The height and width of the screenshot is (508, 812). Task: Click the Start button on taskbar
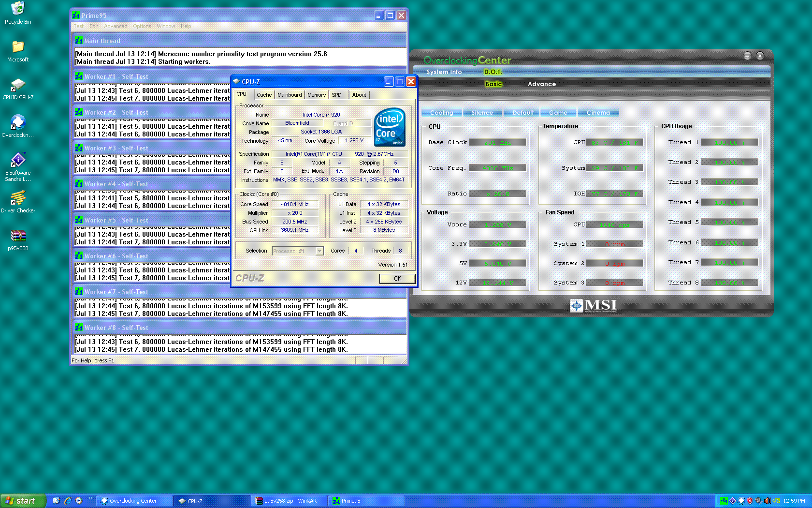click(x=23, y=501)
